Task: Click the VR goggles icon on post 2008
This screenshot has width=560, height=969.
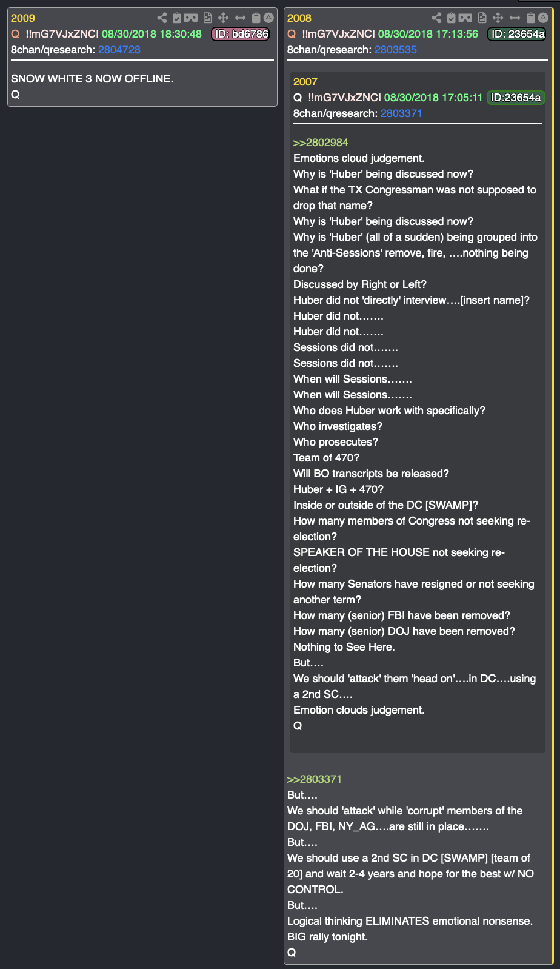Action: click(x=465, y=18)
